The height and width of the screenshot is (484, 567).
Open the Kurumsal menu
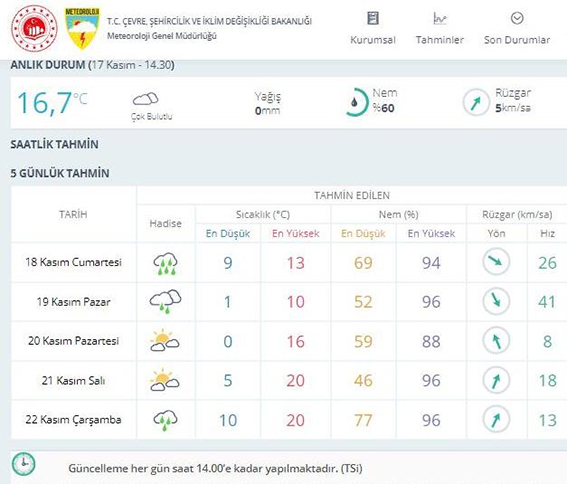373,40
